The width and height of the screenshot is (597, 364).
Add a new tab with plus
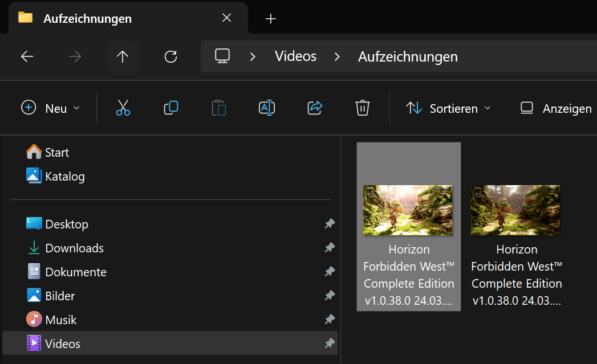271,19
